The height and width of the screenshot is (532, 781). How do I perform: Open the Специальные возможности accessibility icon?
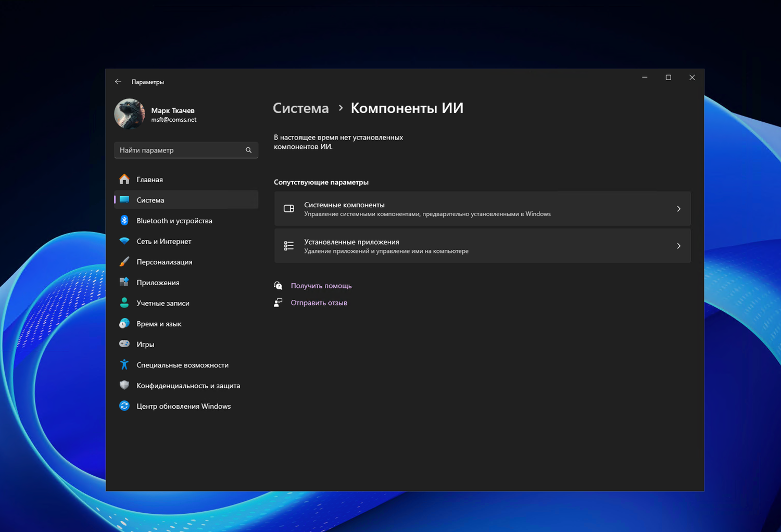coord(124,364)
